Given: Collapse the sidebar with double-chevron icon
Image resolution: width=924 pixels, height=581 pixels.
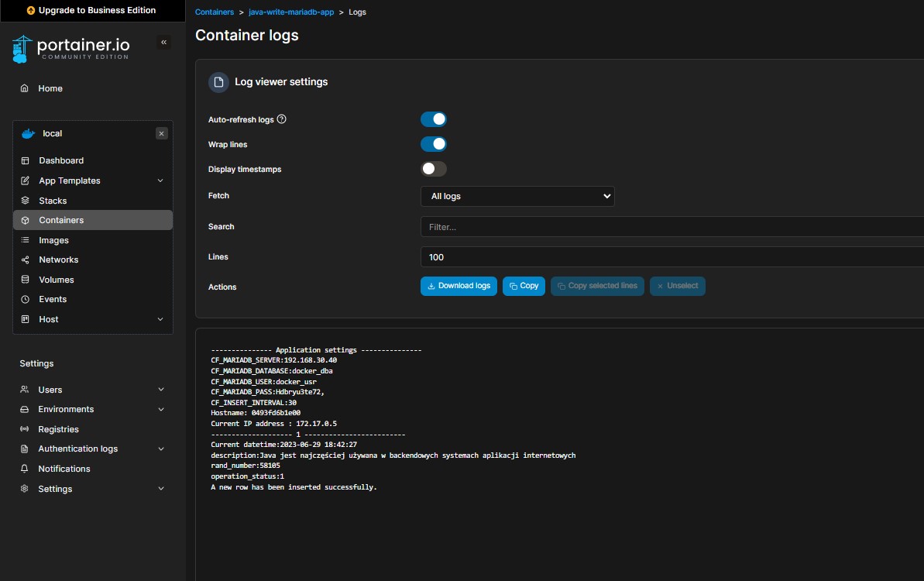Looking at the screenshot, I should (163, 43).
